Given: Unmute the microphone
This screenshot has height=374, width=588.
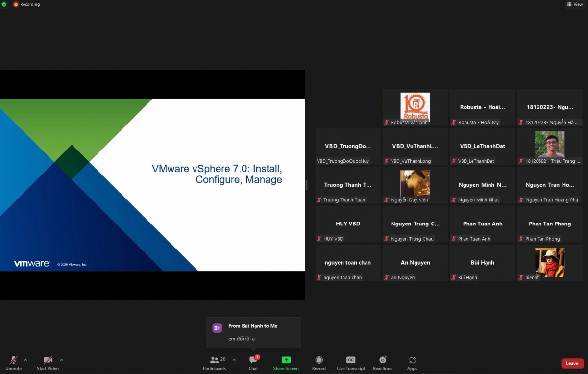Looking at the screenshot, I should (x=14, y=363).
